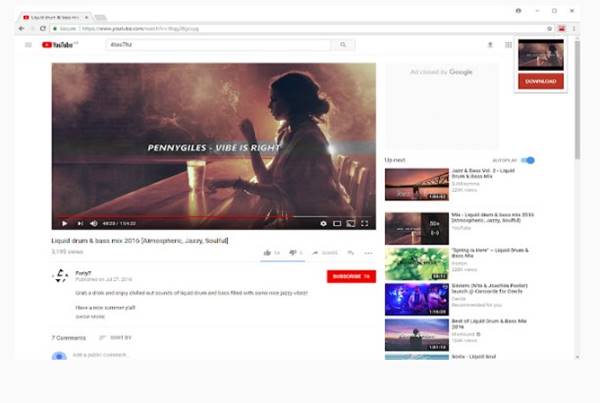This screenshot has width=600, height=403.
Task: Open the uploader channel name link
Action: pyautogui.click(x=83, y=273)
